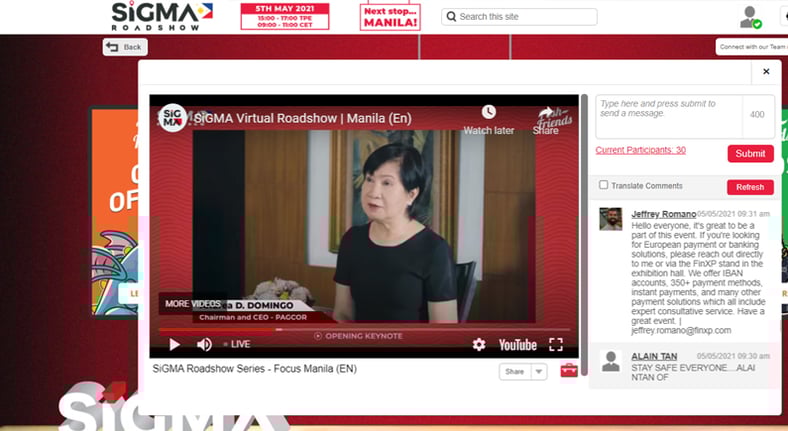Open ALAIN TAN's avatar icon
The width and height of the screenshot is (788, 431).
[611, 361]
